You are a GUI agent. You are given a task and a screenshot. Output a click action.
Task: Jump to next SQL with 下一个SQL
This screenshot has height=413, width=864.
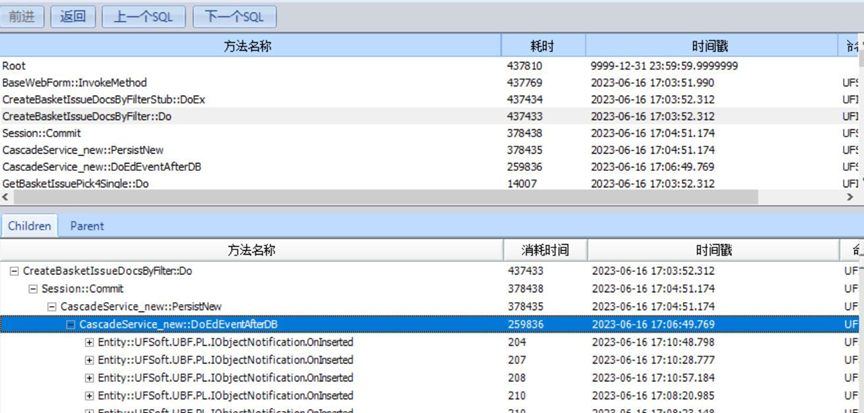(234, 16)
